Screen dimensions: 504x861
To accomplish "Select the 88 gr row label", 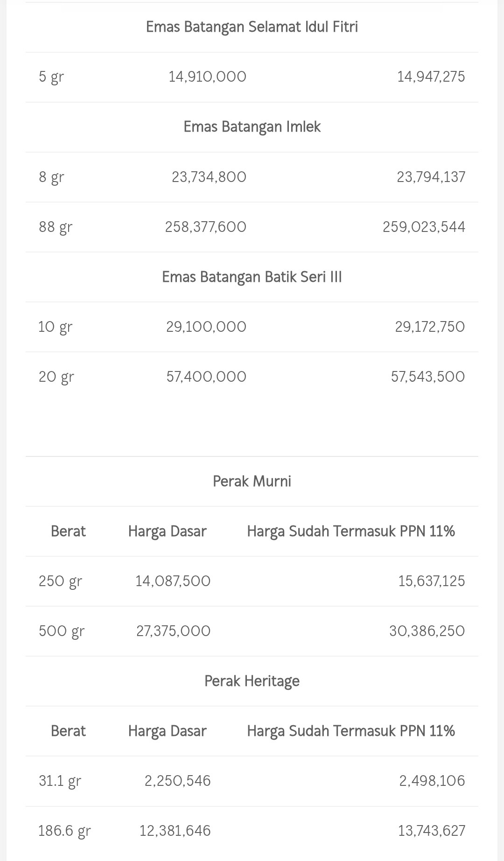I will pos(56,227).
